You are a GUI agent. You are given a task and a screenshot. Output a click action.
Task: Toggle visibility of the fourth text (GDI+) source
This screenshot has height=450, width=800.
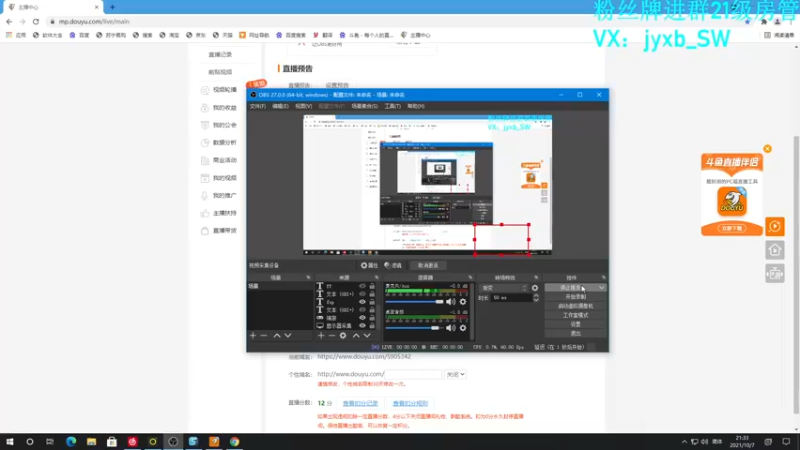pos(362,310)
